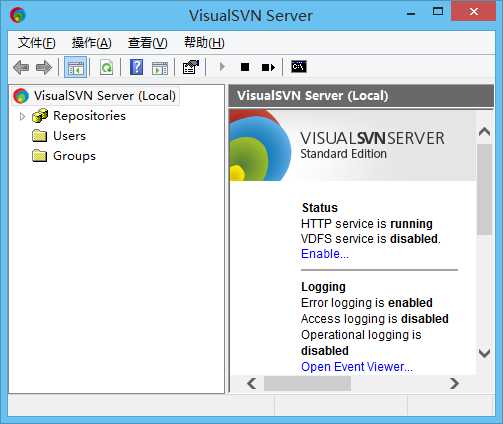Minimize the VisualSVN Server window
The height and width of the screenshot is (424, 503).
[x=411, y=13]
